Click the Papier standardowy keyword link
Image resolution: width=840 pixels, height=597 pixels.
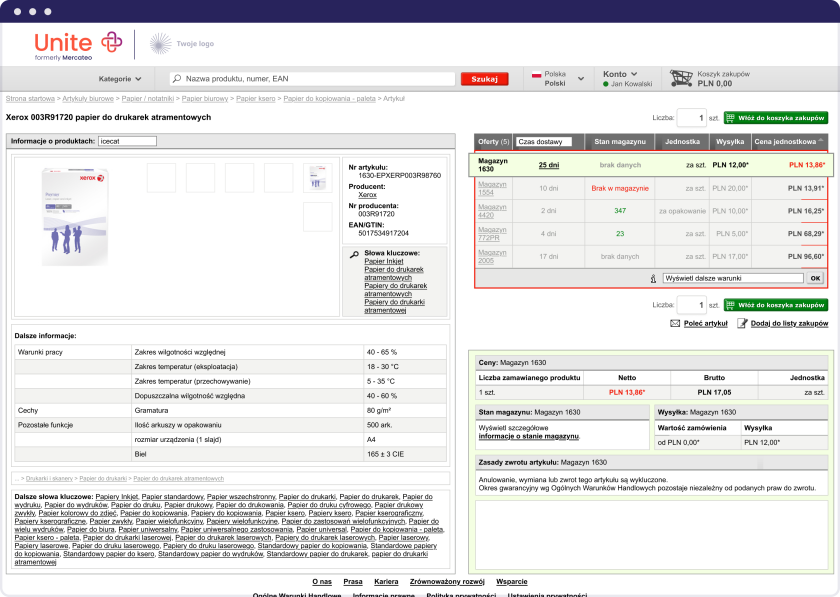[172, 497]
